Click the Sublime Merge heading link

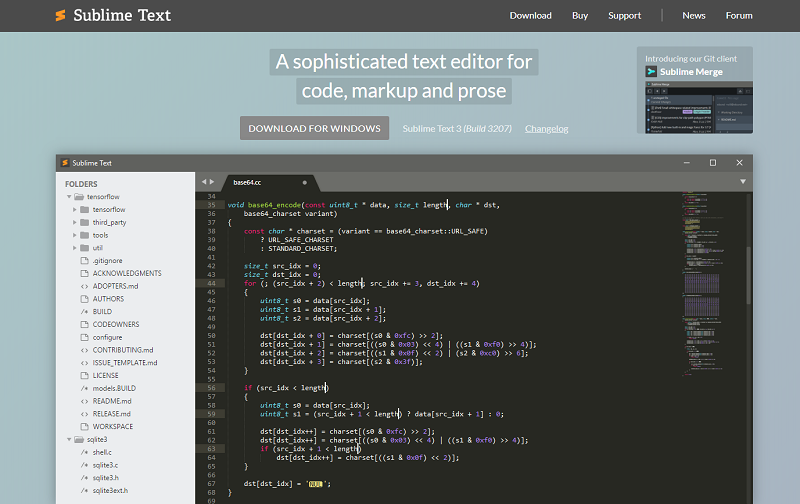(691, 72)
